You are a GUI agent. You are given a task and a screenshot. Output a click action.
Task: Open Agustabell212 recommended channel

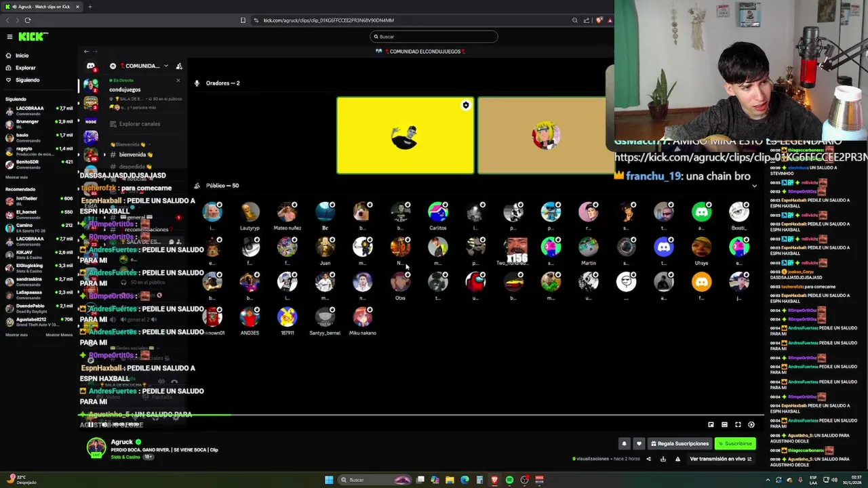(x=39, y=321)
